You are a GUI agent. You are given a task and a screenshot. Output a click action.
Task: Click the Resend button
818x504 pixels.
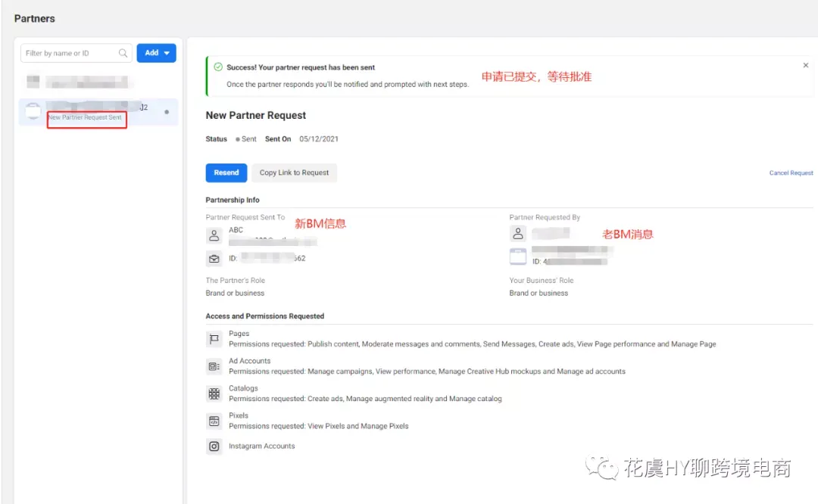coord(226,173)
